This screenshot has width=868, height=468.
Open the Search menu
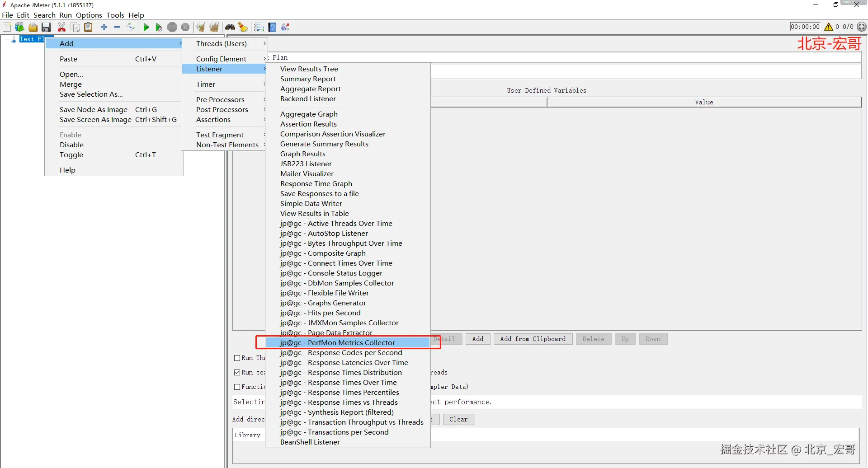[x=44, y=15]
